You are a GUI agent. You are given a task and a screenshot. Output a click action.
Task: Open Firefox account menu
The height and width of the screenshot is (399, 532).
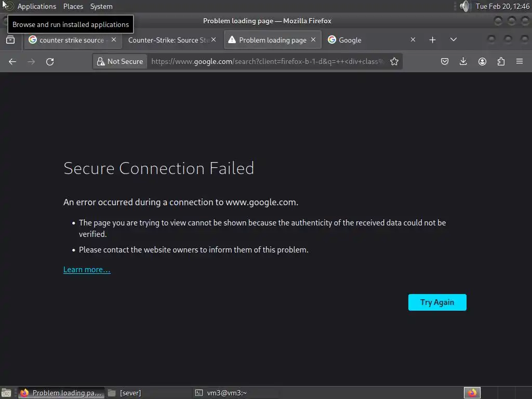tap(482, 62)
